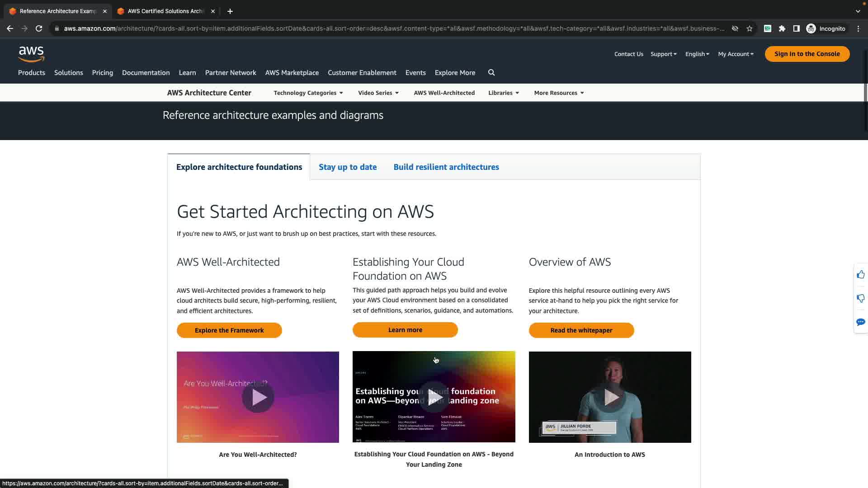Open the My Account dropdown
The width and height of the screenshot is (868, 488).
[736, 54]
